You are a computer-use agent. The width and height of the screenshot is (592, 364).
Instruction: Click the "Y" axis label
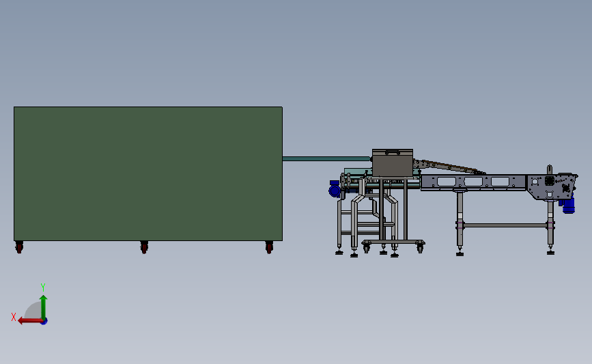(43, 288)
